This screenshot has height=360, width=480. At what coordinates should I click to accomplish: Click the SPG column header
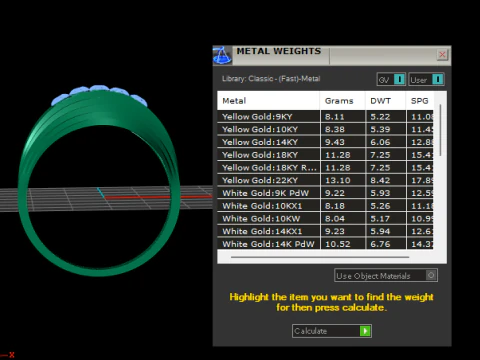tap(420, 101)
